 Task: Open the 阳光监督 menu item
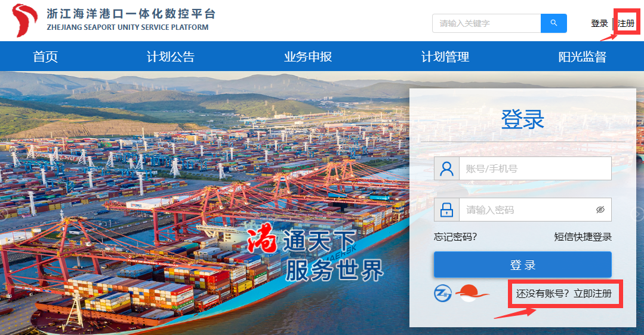[583, 56]
